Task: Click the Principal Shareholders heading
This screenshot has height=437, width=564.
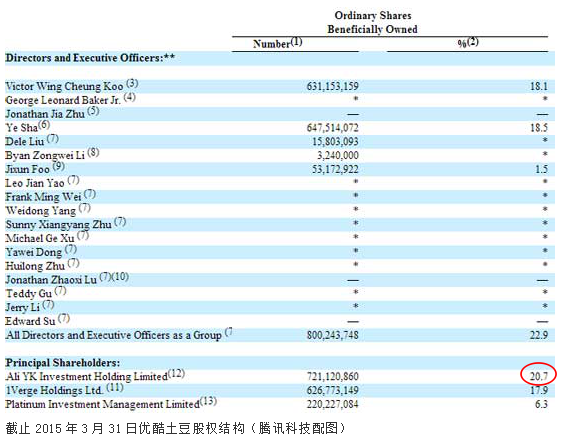Action: pyautogui.click(x=63, y=363)
